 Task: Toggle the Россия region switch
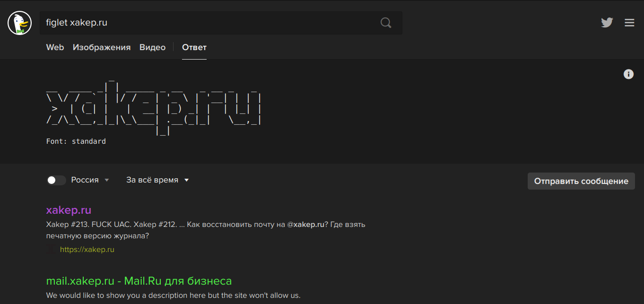(56, 180)
